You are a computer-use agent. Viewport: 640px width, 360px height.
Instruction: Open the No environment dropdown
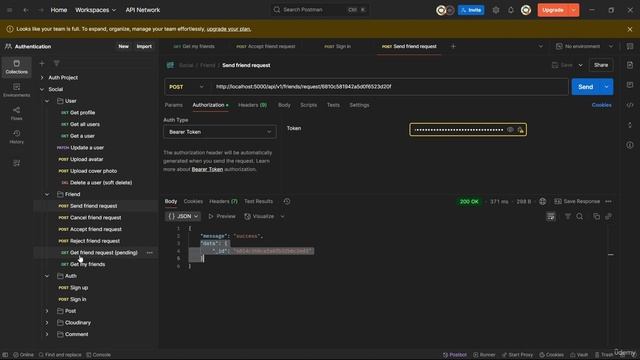(x=584, y=47)
